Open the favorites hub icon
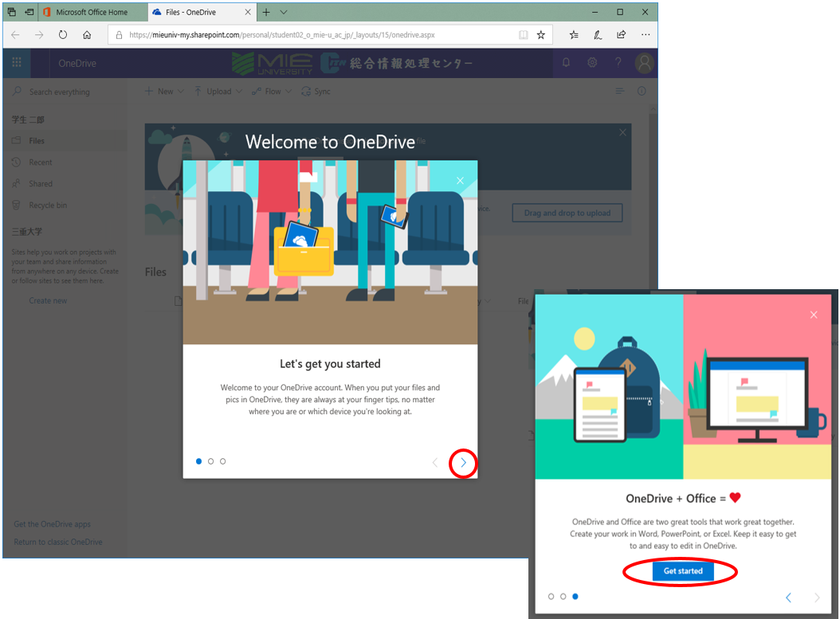 (x=574, y=35)
